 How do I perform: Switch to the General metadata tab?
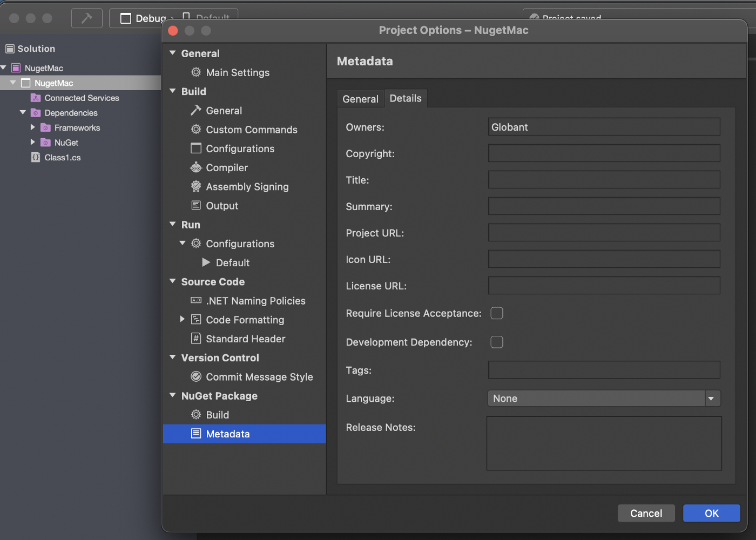[x=360, y=99]
